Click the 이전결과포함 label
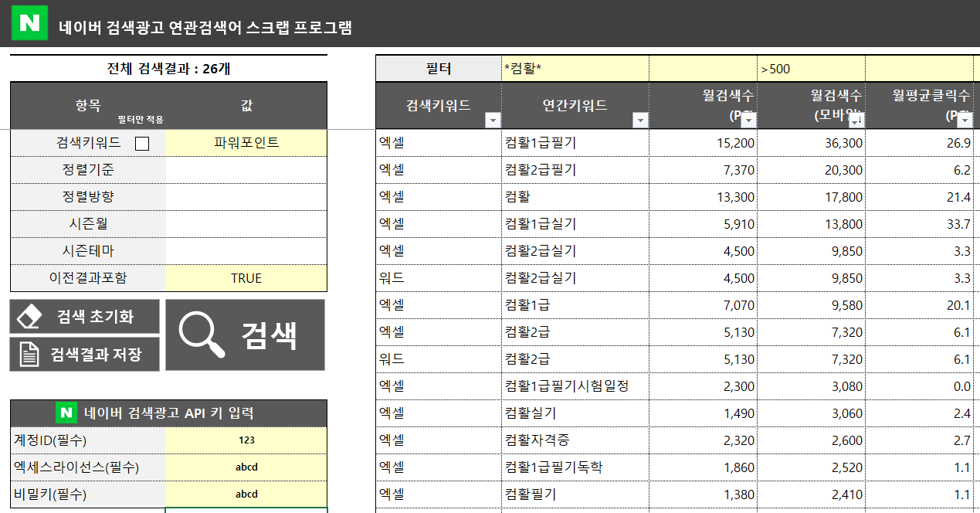This screenshot has height=513, width=980. pyautogui.click(x=88, y=278)
